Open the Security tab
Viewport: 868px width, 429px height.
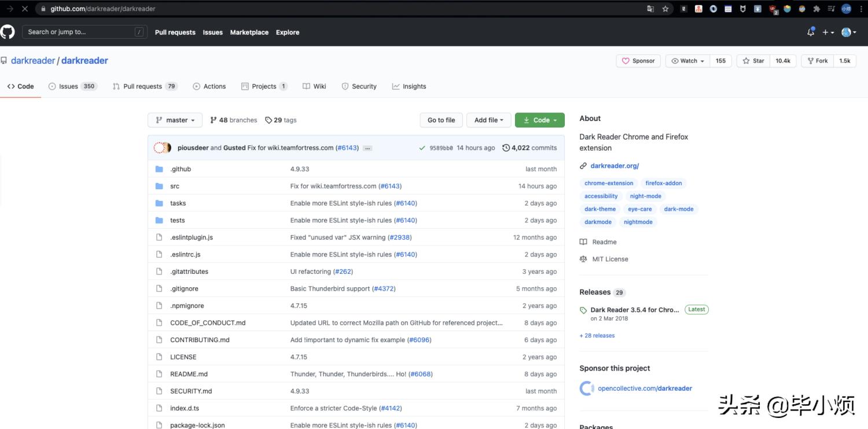359,86
